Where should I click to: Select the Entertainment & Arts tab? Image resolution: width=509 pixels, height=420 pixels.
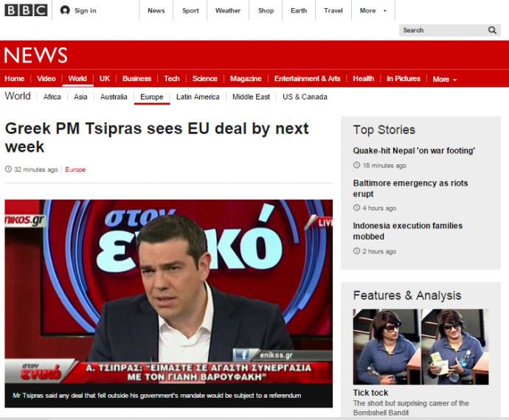[307, 79]
